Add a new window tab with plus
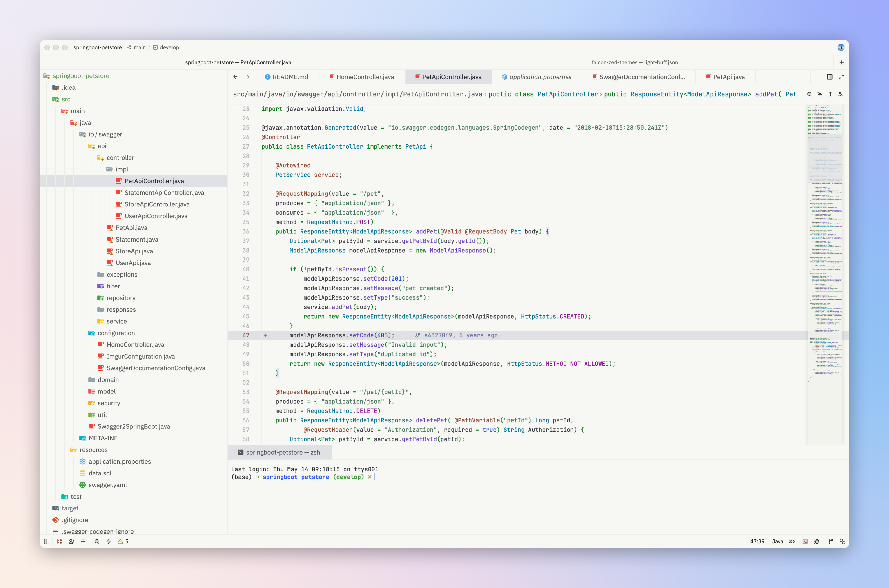Screen dimensions: 889x588 tap(841, 63)
